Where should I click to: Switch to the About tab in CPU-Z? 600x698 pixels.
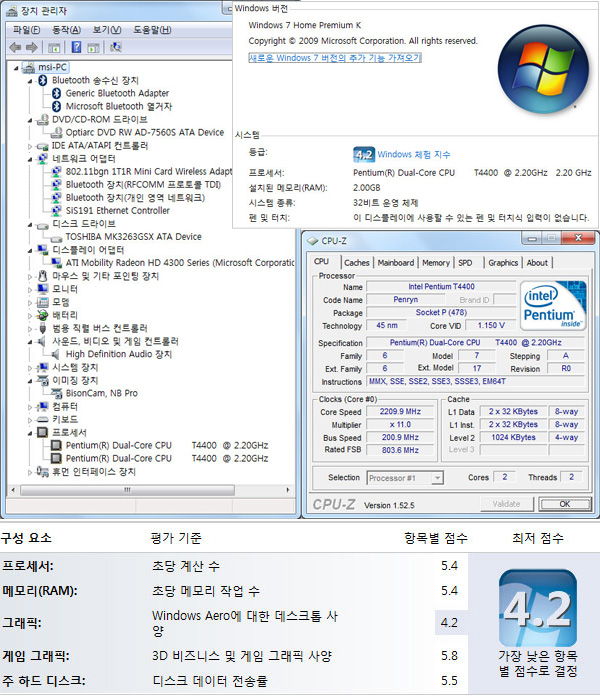click(x=537, y=263)
